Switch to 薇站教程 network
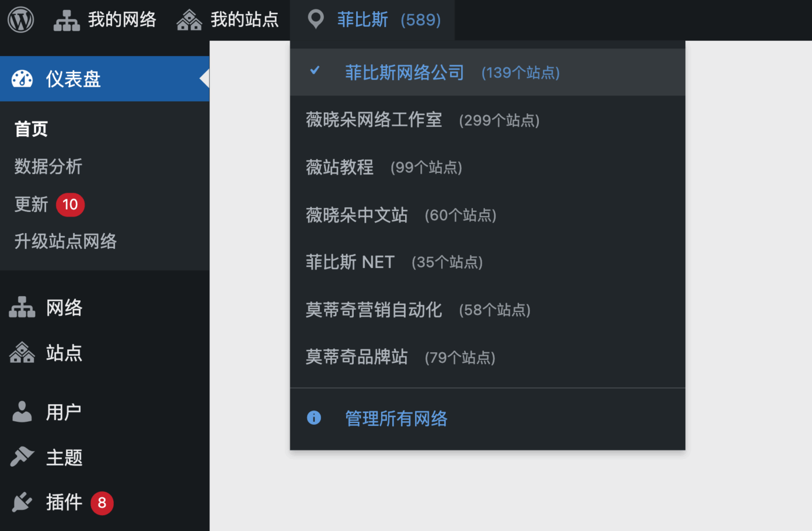 pos(340,168)
